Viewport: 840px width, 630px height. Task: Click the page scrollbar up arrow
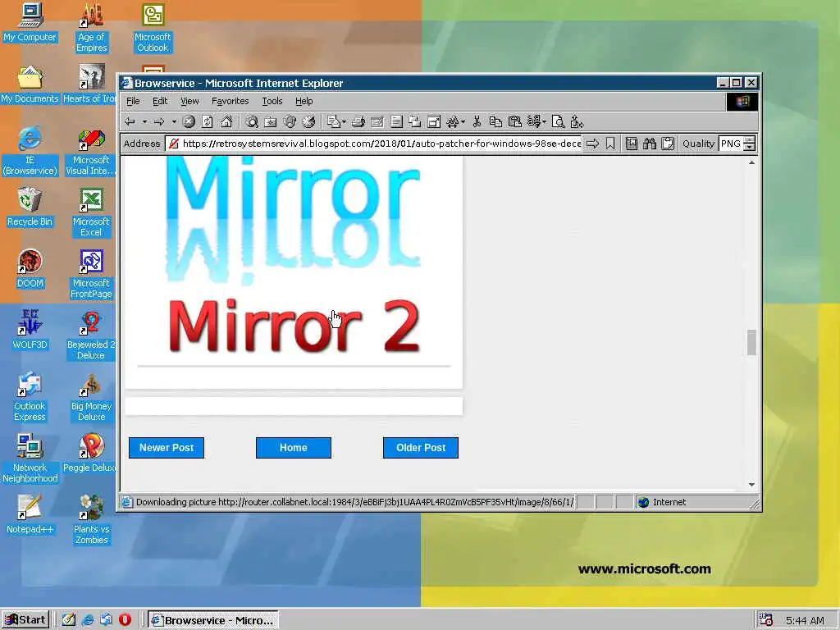[751, 162]
